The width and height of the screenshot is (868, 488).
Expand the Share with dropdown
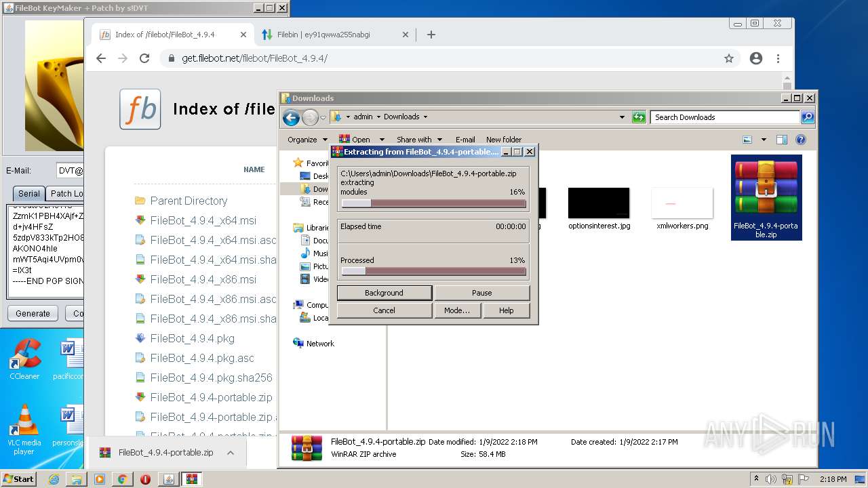439,140
